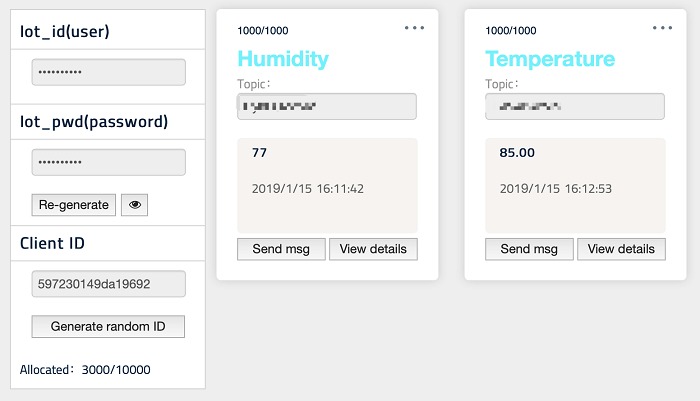Focus the Iot_id user input field
This screenshot has width=700, height=401.
pos(109,72)
